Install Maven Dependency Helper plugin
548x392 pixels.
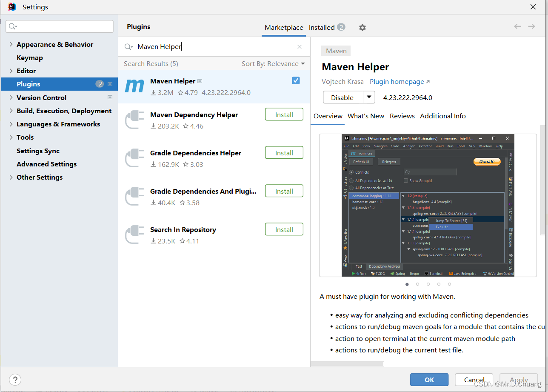click(284, 114)
